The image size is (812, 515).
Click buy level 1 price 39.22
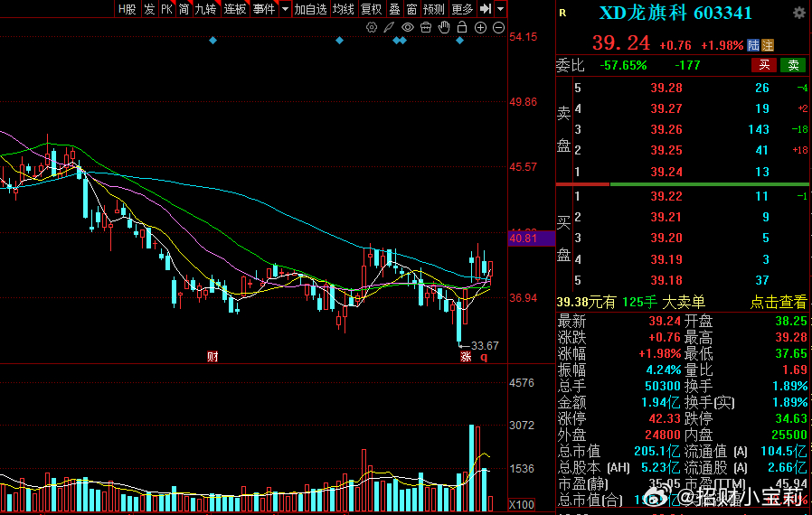666,196
